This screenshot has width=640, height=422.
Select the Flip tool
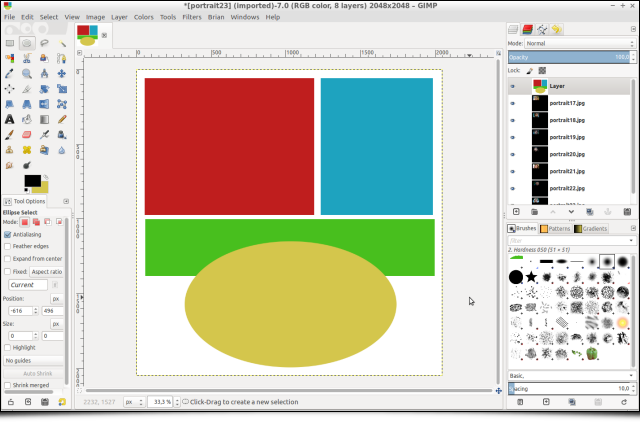coord(44,104)
